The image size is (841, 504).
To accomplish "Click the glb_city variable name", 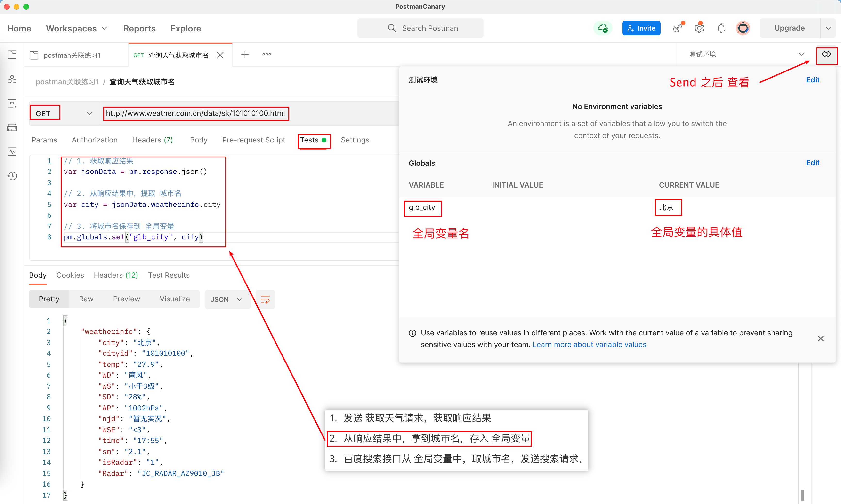I will point(422,207).
